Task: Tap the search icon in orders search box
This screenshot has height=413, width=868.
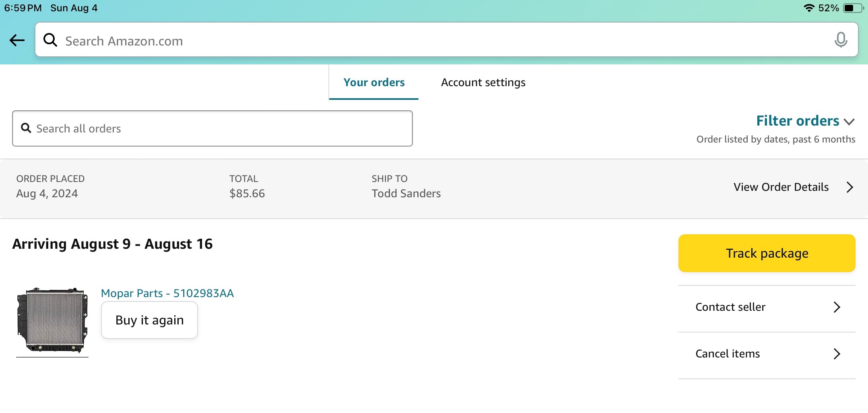Action: (x=26, y=128)
